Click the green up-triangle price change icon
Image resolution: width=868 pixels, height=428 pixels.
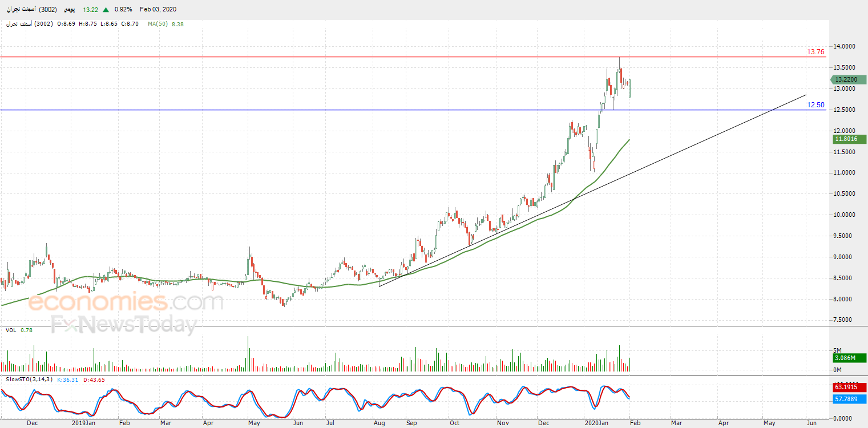point(106,10)
